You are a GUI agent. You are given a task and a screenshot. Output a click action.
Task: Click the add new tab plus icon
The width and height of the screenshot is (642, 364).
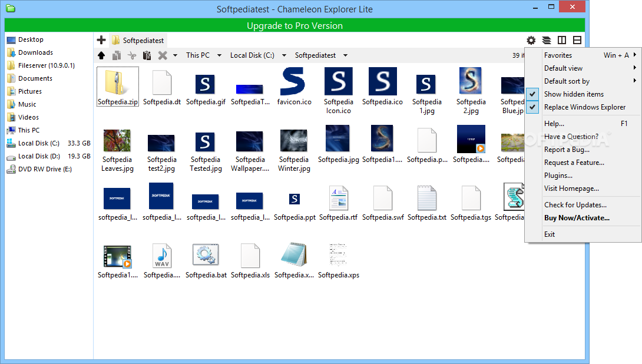click(101, 39)
